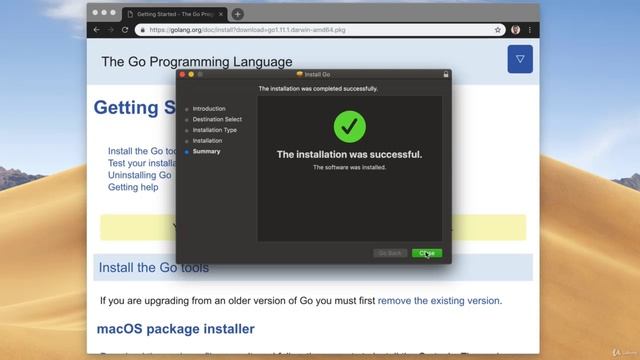Click the greyed Go Back button

[x=390, y=253]
